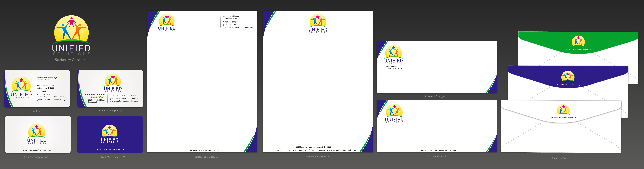Viewport: 644px width, 169px height.
Task: Click the email @ icon on Front Card
Action: (x=38, y=97)
